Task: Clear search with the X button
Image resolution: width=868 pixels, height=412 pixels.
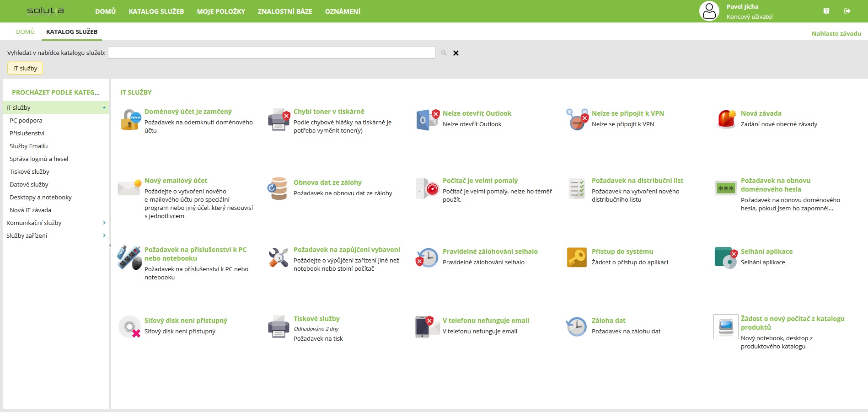Action: (x=455, y=53)
